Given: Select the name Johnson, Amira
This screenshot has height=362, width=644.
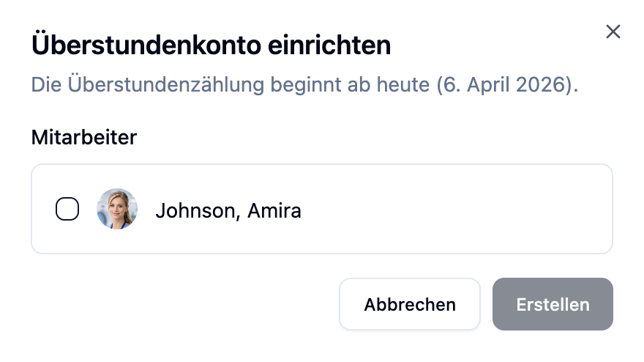Looking at the screenshot, I should (x=228, y=211).
